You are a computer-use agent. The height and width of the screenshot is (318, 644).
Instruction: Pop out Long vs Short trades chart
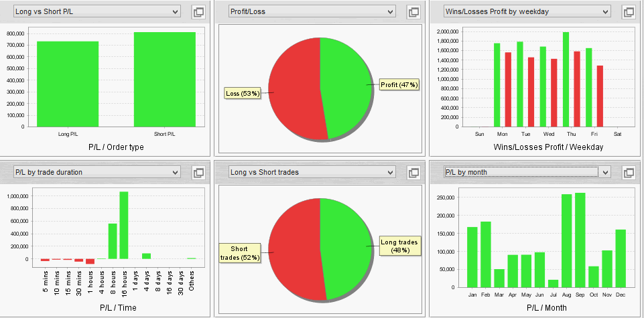point(413,173)
